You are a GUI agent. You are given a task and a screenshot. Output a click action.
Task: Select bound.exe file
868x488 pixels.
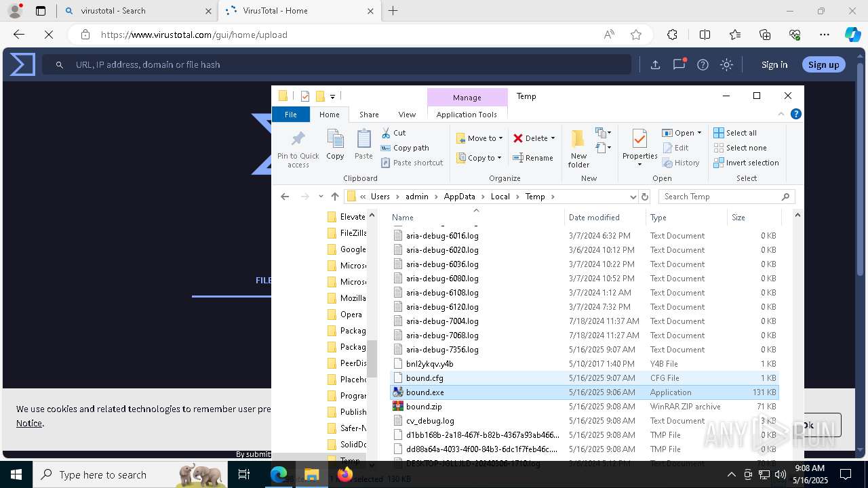tap(584, 392)
